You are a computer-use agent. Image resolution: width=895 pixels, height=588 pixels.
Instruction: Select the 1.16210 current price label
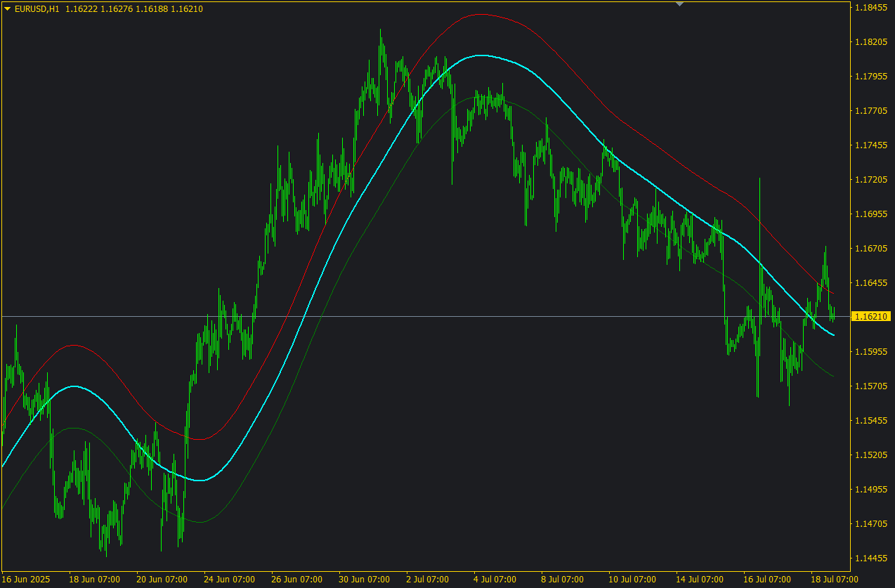(x=871, y=317)
